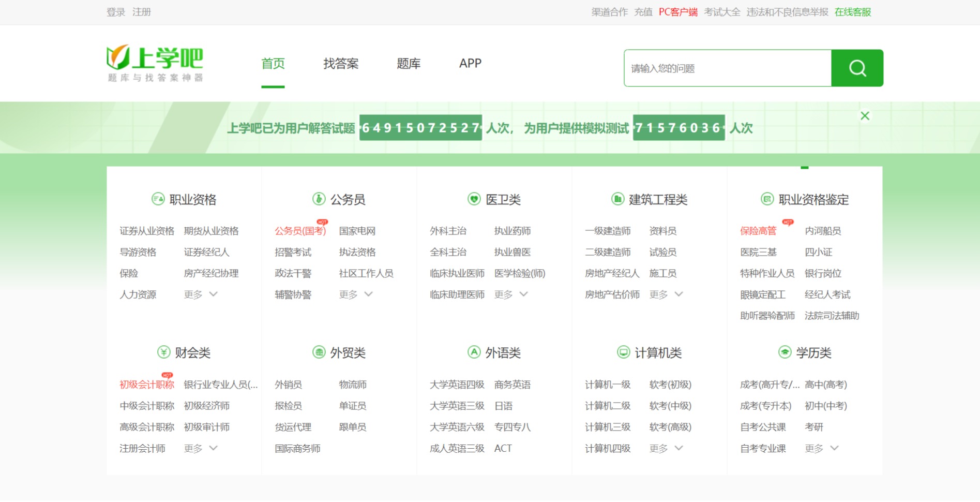Open 考研 link
980x502 pixels.
click(x=814, y=427)
